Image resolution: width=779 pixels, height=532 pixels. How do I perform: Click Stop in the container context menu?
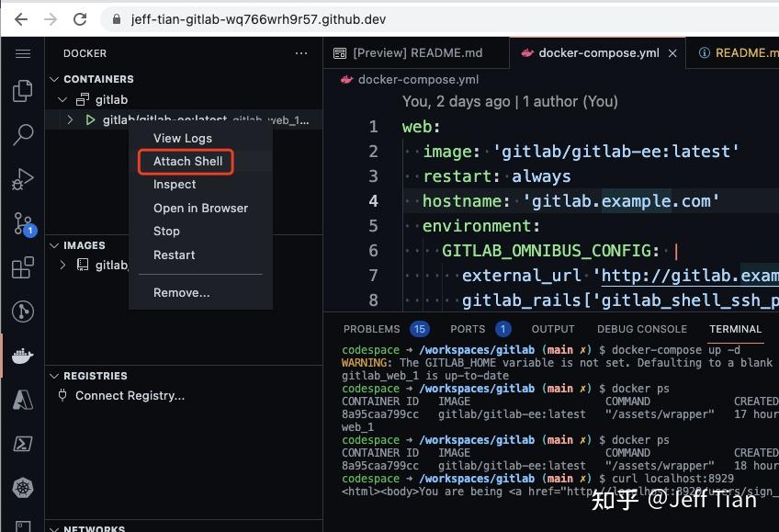point(166,232)
